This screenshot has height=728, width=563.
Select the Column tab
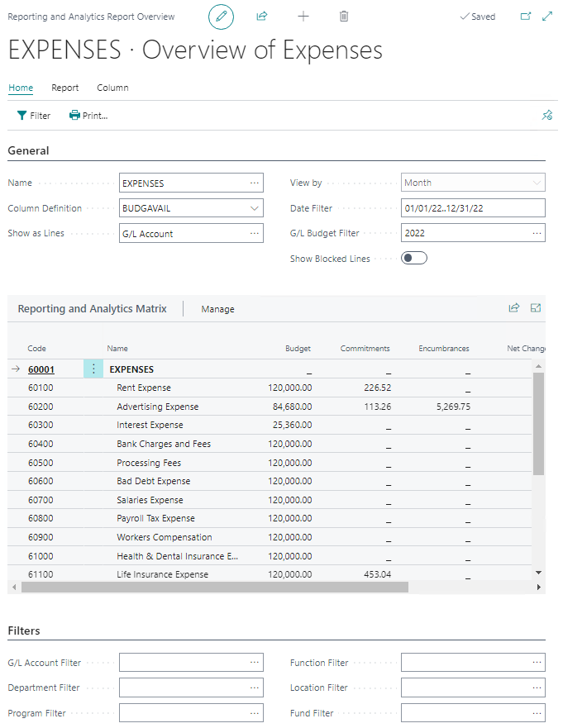tap(112, 88)
